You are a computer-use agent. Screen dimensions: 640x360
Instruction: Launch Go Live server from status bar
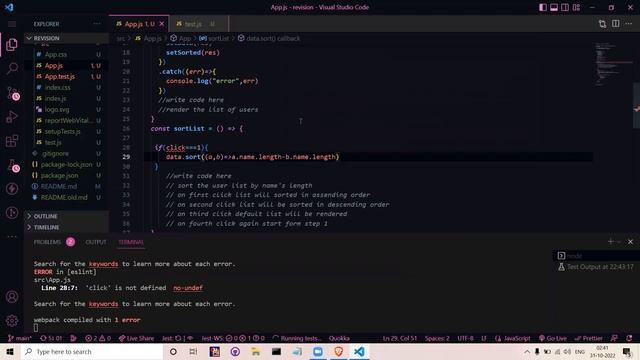tap(553, 338)
